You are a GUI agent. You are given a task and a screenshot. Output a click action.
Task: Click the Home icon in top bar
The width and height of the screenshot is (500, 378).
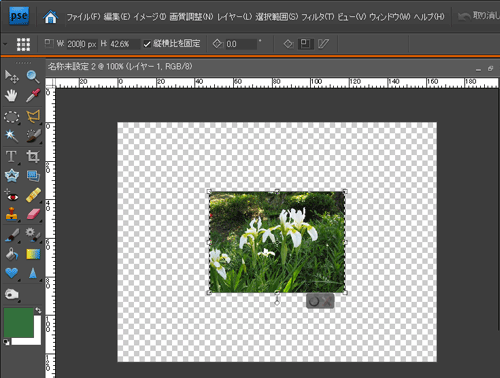(x=51, y=17)
